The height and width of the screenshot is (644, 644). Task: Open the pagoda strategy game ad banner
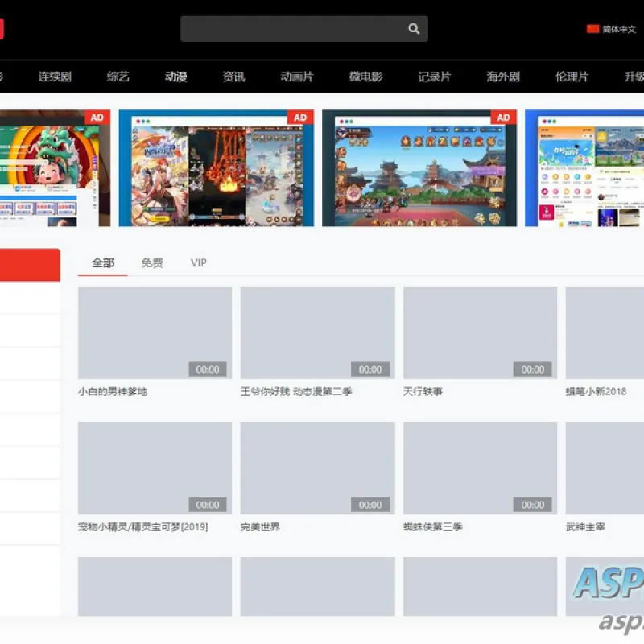[x=419, y=168]
